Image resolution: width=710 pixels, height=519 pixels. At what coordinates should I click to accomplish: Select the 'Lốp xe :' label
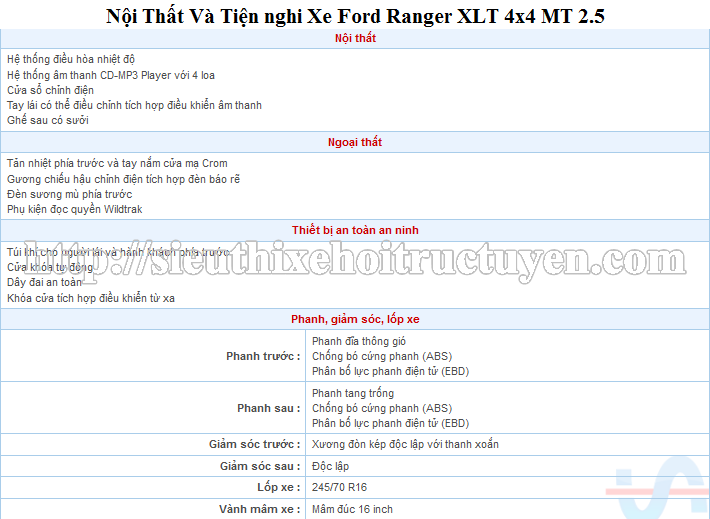click(x=279, y=487)
